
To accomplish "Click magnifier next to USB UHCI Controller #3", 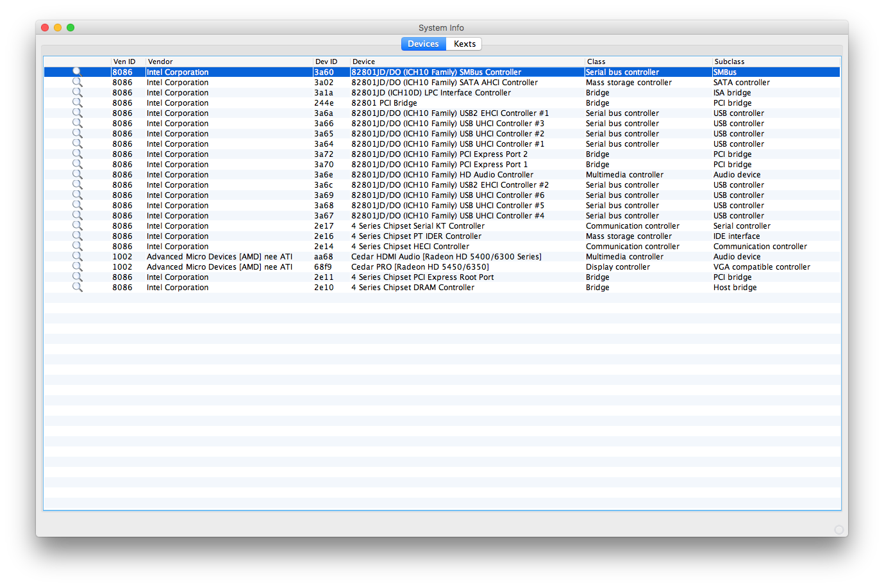I will pyautogui.click(x=78, y=124).
